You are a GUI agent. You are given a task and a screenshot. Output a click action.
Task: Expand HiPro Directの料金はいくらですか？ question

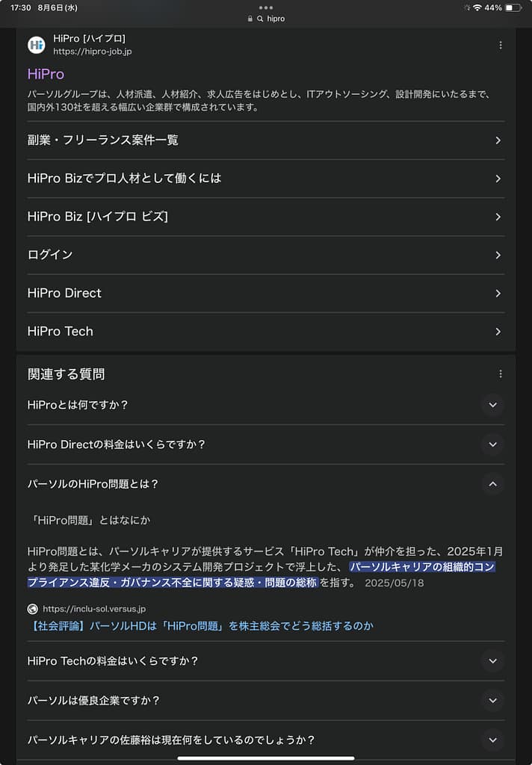point(492,445)
